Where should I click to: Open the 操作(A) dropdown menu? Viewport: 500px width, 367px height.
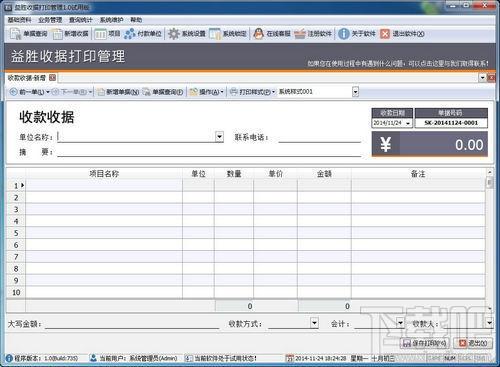coord(206,92)
